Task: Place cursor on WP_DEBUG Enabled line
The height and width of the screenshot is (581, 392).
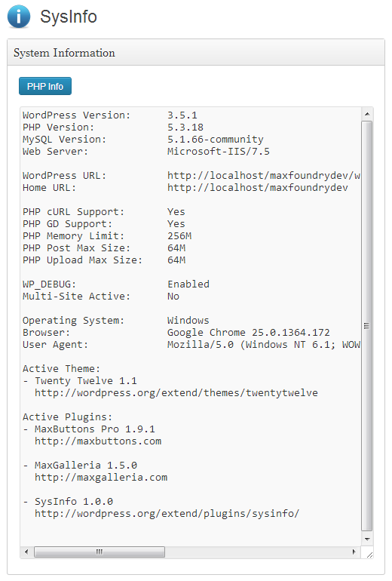Action: [x=116, y=284]
